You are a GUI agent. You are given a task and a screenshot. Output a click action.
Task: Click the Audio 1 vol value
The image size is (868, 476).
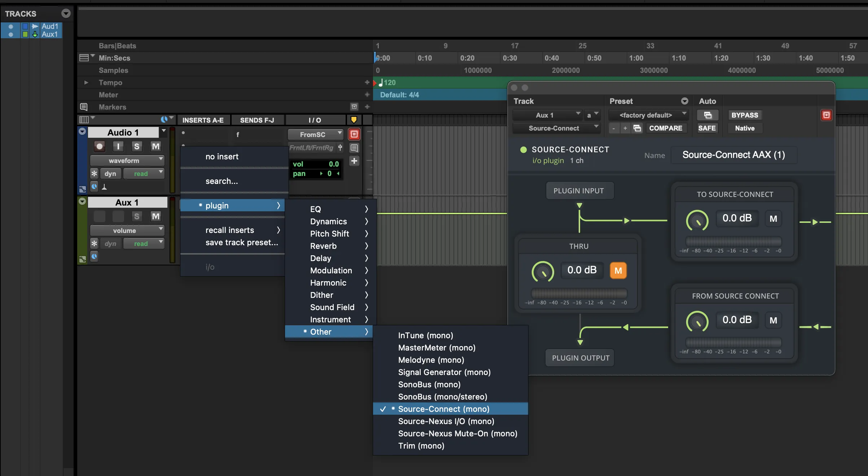[334, 164]
